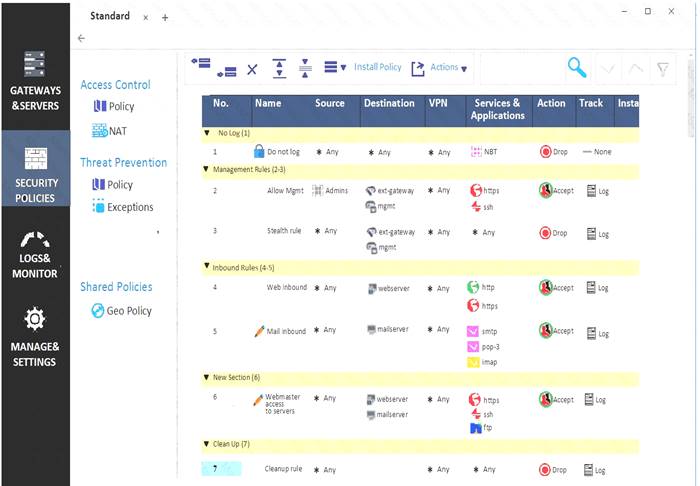This screenshot has width=700, height=486.
Task: Open the list menu dropdown in toolbar
Action: tap(335, 67)
